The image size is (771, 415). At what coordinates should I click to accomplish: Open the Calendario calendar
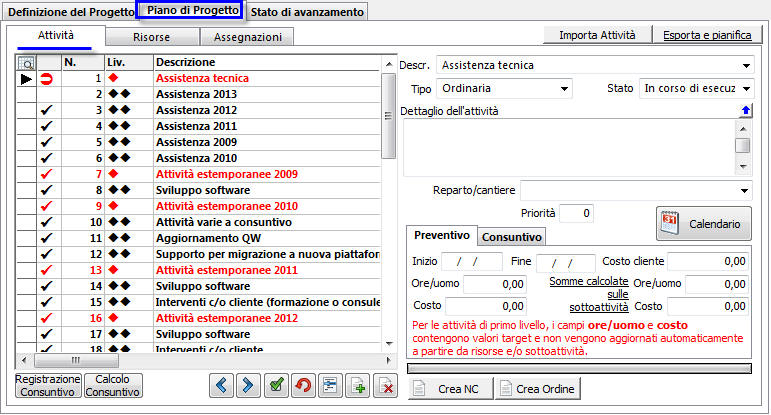[x=703, y=224]
